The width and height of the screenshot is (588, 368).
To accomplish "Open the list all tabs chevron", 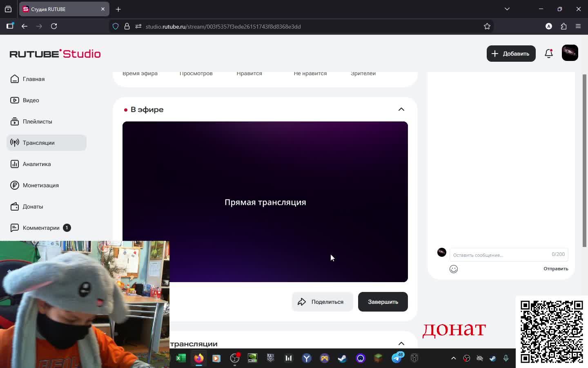I will 507,9.
